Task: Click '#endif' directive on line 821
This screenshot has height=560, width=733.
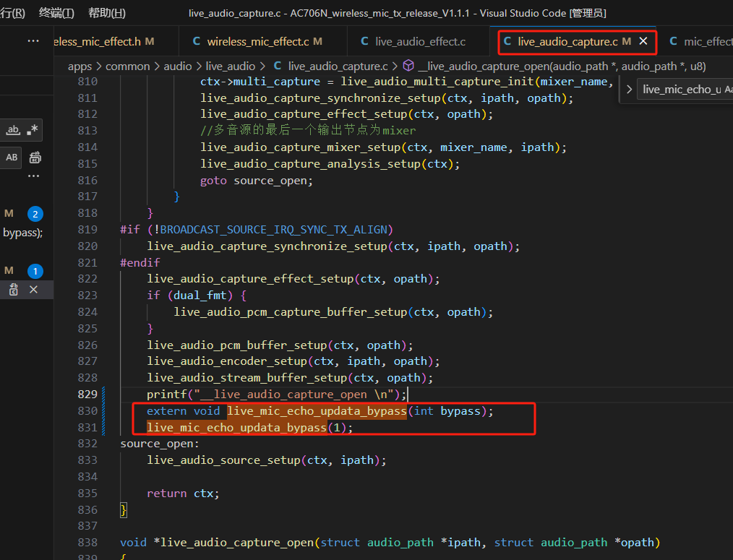Action: [140, 263]
